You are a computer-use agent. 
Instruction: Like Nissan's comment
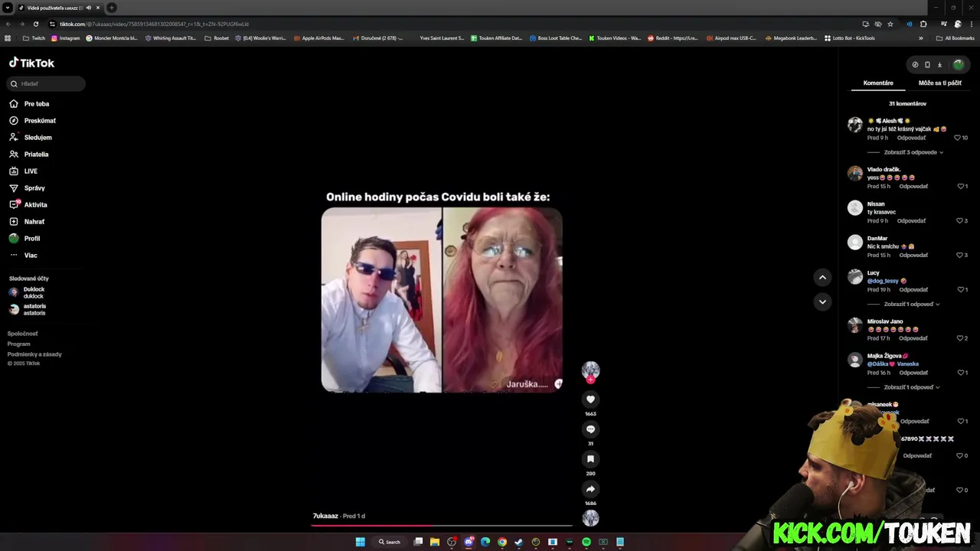pyautogui.click(x=959, y=220)
